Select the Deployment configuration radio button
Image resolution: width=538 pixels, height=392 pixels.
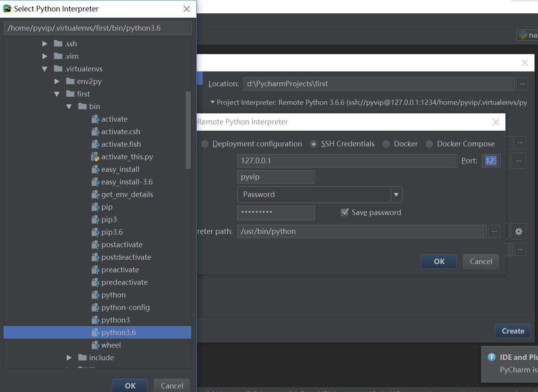[205, 144]
